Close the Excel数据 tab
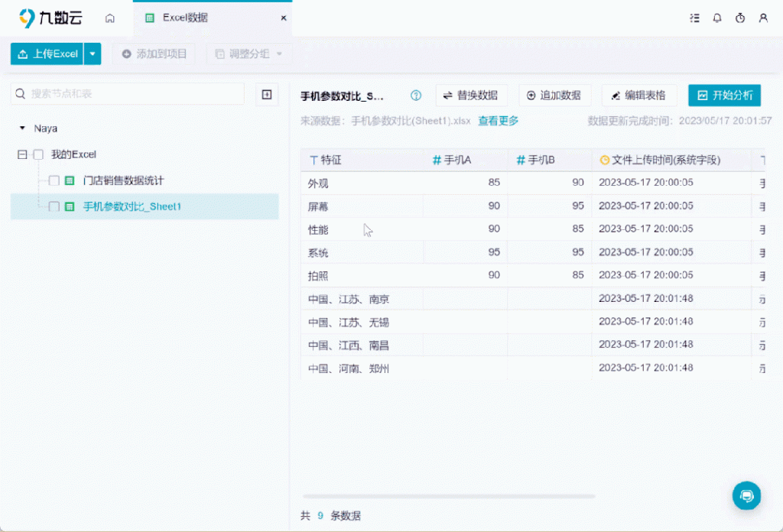Image resolution: width=783 pixels, height=532 pixels. click(284, 18)
